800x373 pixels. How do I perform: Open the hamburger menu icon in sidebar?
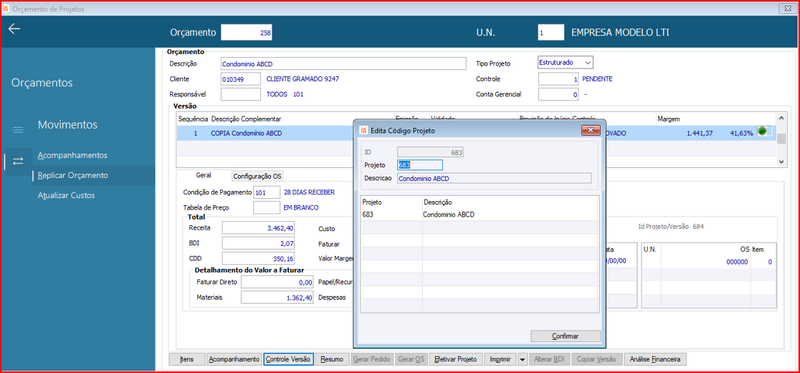[18, 130]
